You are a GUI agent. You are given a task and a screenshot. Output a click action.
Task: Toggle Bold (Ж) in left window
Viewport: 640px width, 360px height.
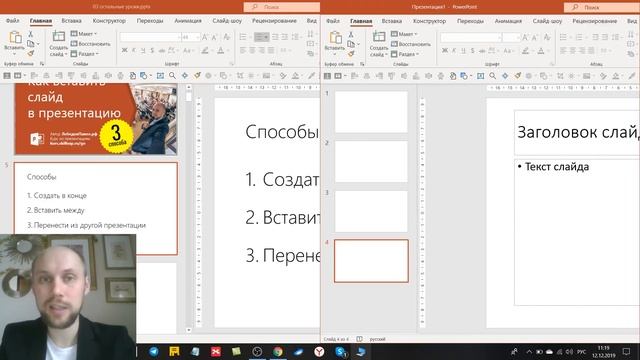124,51
